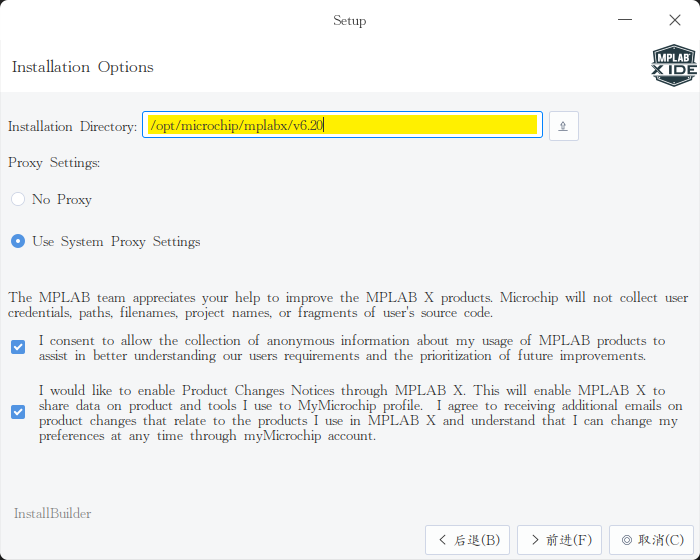Go back with the 后退(B) button
This screenshot has height=560, width=700.
point(467,540)
